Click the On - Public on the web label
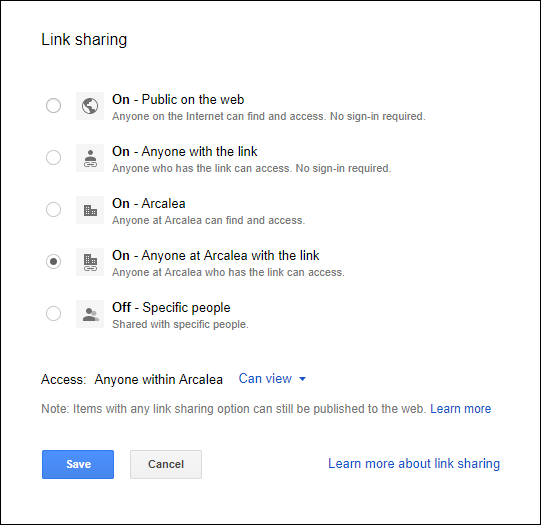The image size is (541, 525). coord(178,100)
